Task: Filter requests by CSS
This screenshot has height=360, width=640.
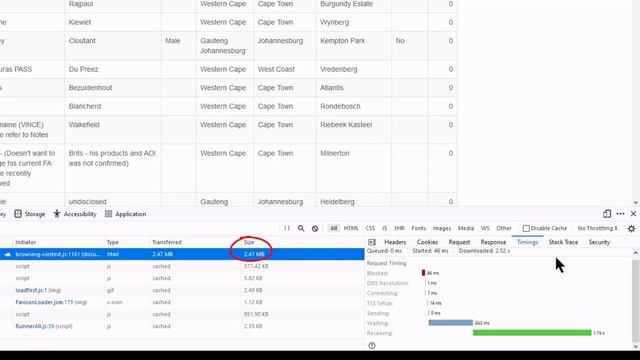Action: coord(370,228)
